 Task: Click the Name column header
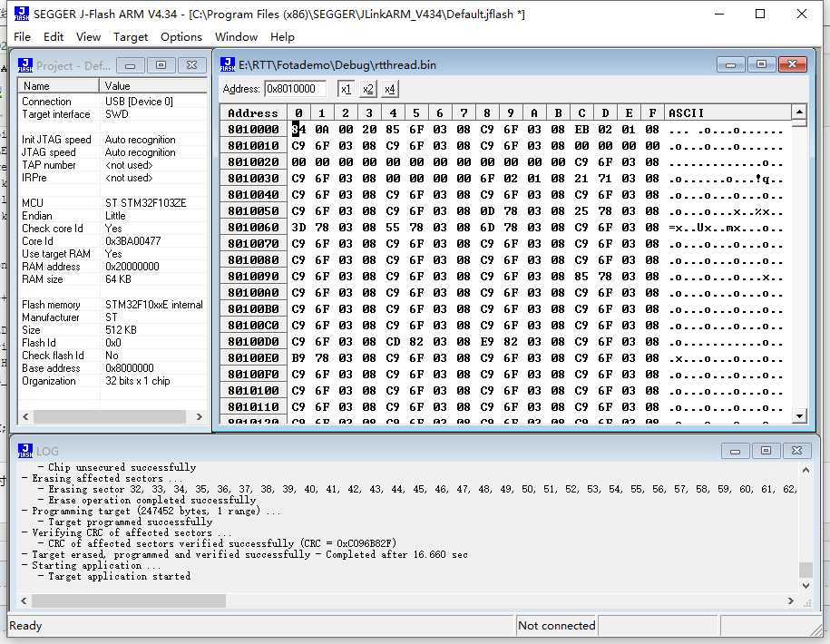pos(58,86)
